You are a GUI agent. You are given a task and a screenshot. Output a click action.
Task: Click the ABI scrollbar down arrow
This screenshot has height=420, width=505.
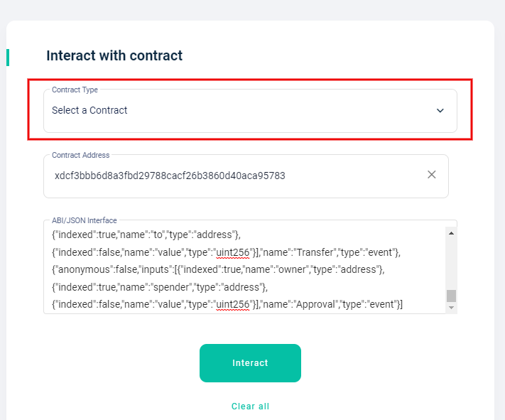point(451,308)
